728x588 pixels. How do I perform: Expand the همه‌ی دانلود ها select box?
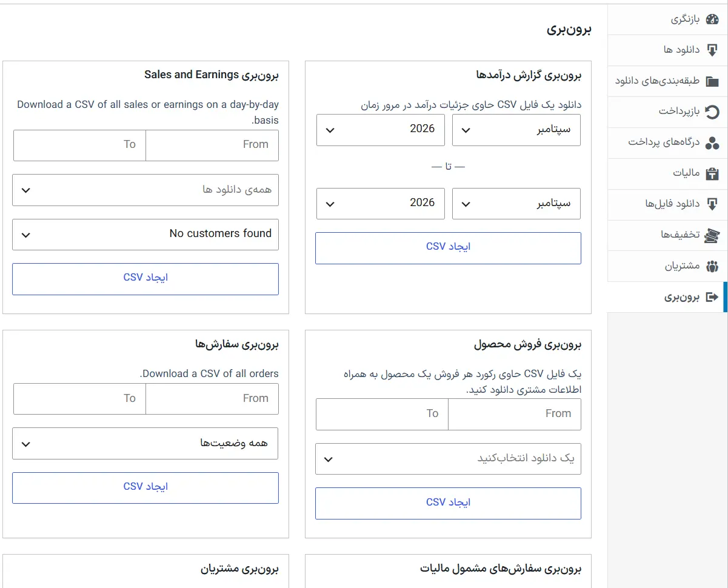point(145,190)
